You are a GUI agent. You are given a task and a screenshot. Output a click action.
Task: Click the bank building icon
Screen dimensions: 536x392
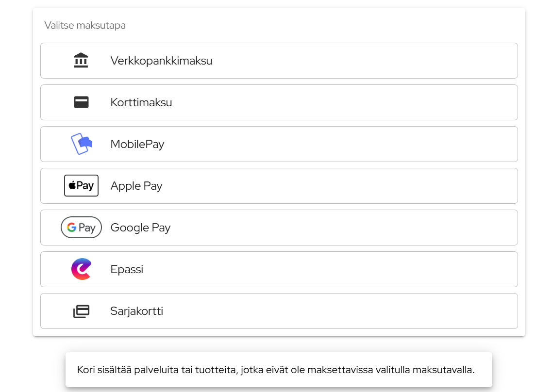tap(81, 61)
